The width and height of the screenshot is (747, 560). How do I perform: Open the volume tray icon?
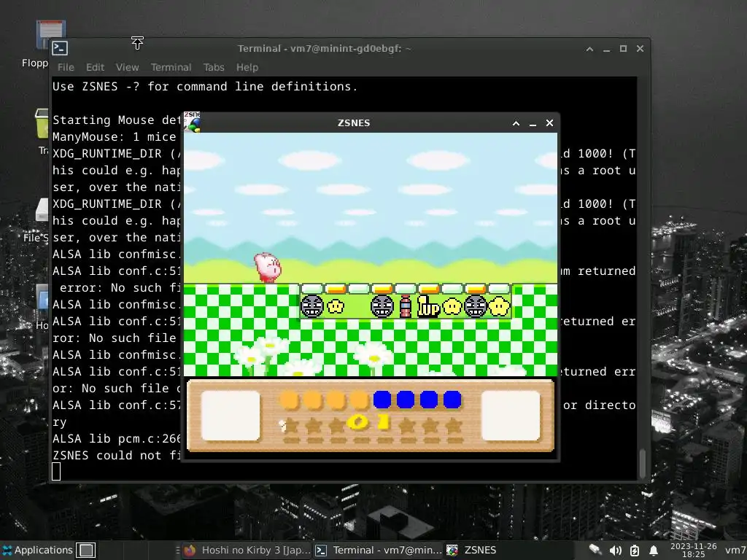[615, 551]
